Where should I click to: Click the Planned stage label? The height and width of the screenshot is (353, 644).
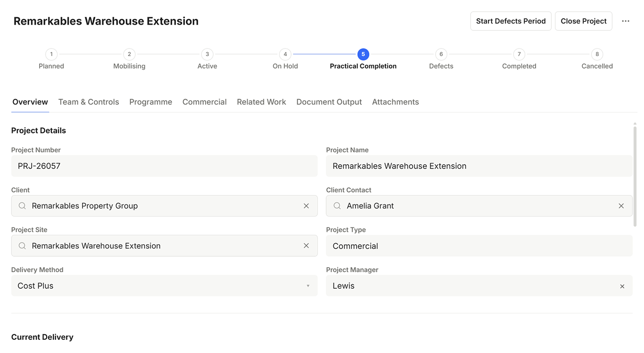pos(51,66)
